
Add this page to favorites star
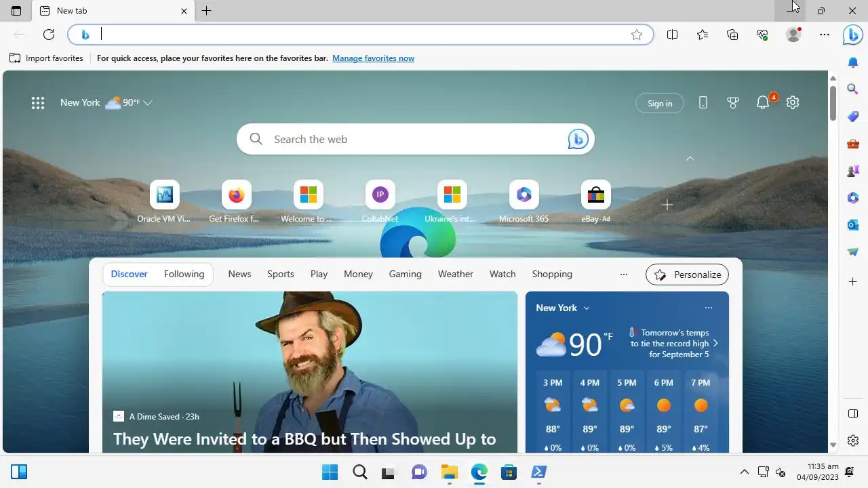point(636,35)
